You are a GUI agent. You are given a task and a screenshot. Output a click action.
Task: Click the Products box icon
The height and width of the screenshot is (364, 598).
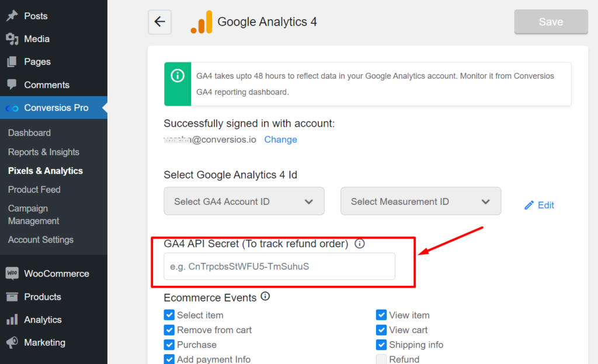coord(12,296)
